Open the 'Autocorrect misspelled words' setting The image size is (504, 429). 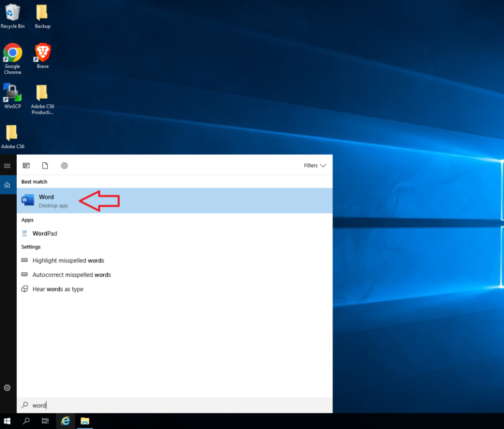point(71,274)
